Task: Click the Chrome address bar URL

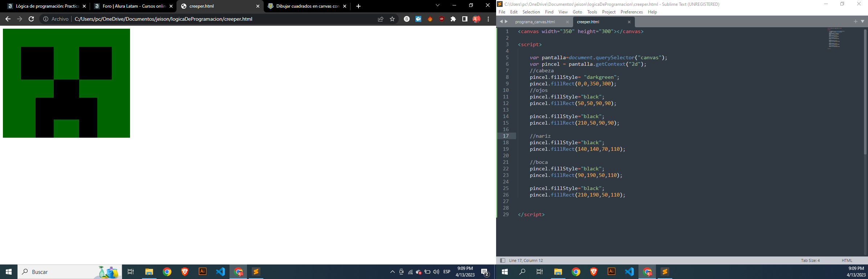Action: [163, 19]
